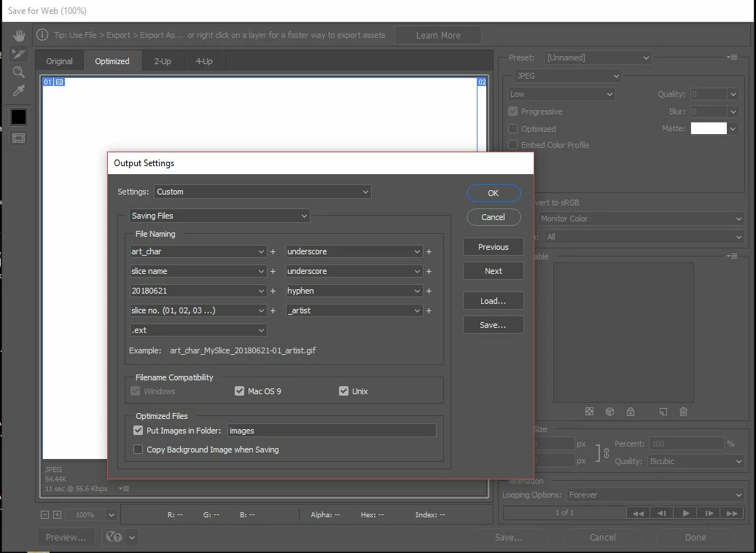This screenshot has height=553, width=756.
Task: Open the preview info flyout menu icon
Action: [x=124, y=488]
